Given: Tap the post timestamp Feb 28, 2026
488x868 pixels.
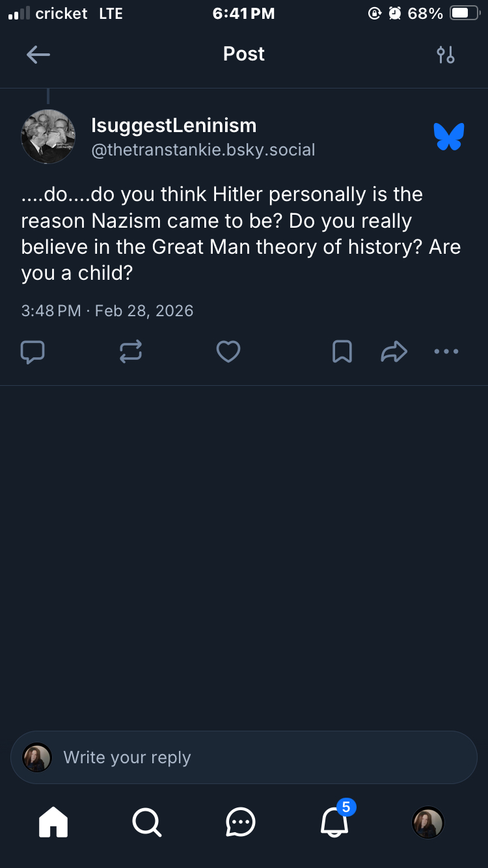Looking at the screenshot, I should tap(107, 310).
